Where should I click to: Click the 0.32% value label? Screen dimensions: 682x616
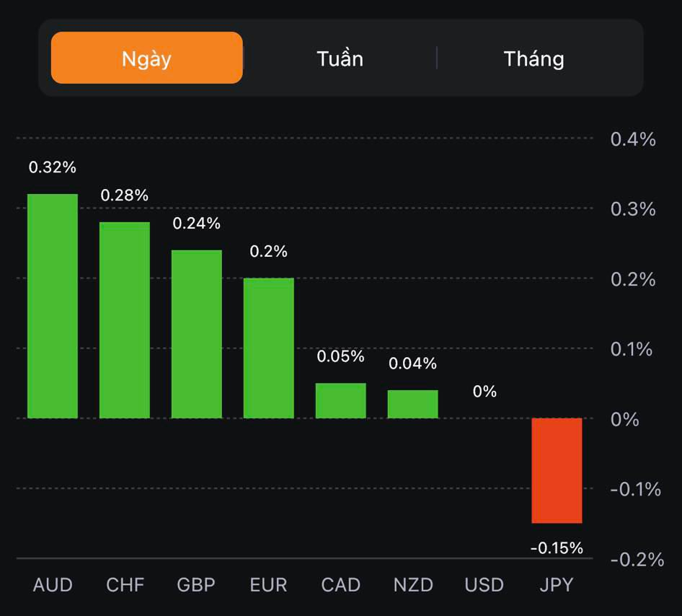(52, 167)
